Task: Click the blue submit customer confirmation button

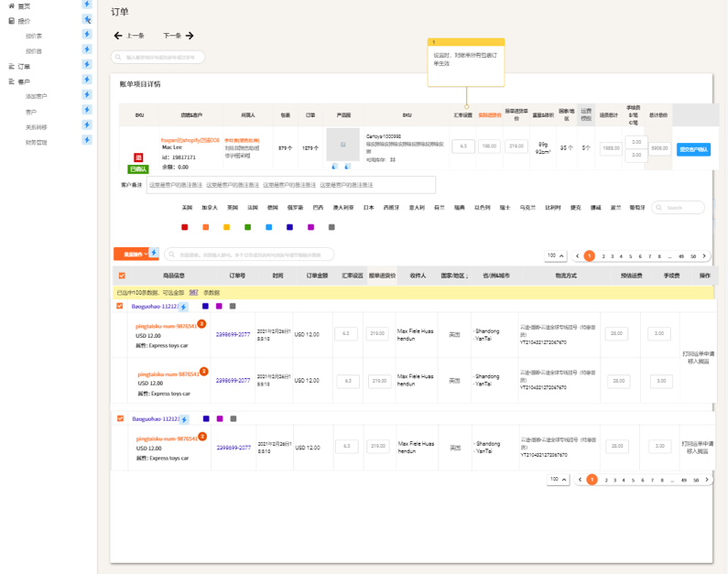Action: (693, 149)
